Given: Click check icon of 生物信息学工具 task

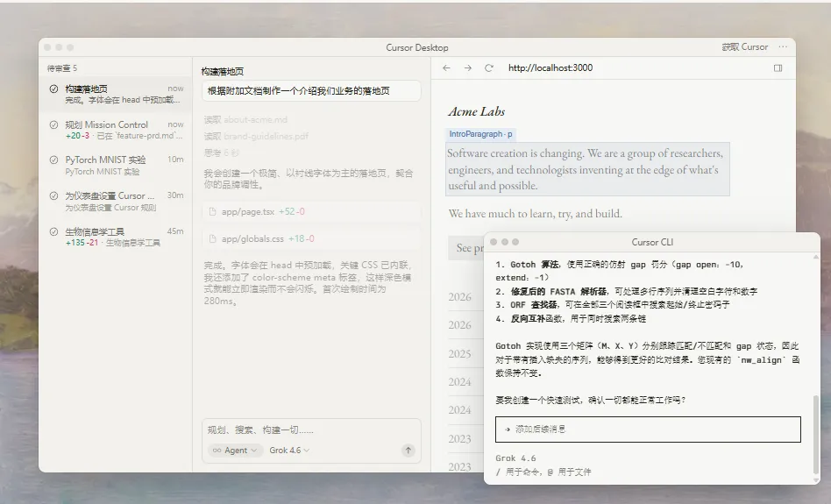Looking at the screenshot, I should [53, 231].
